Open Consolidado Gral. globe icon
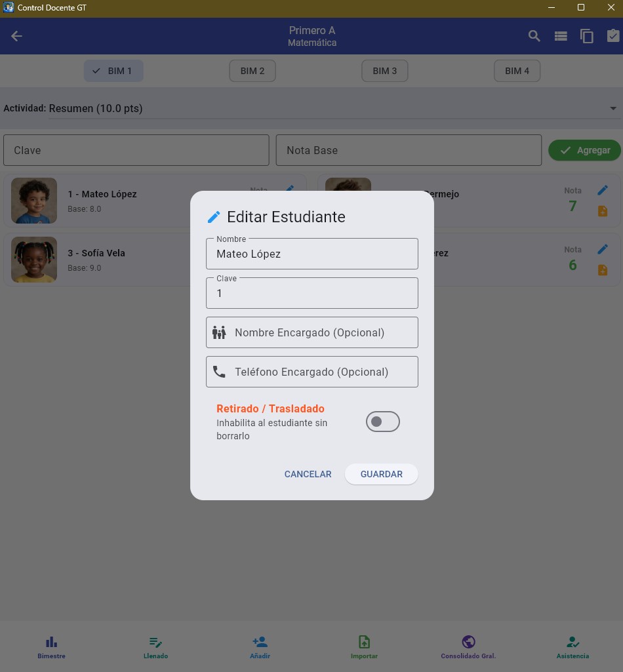This screenshot has height=672, width=623. [468, 647]
